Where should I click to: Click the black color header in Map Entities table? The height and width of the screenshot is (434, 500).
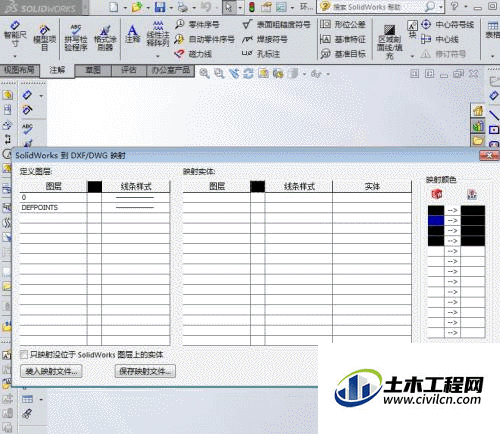point(258,186)
